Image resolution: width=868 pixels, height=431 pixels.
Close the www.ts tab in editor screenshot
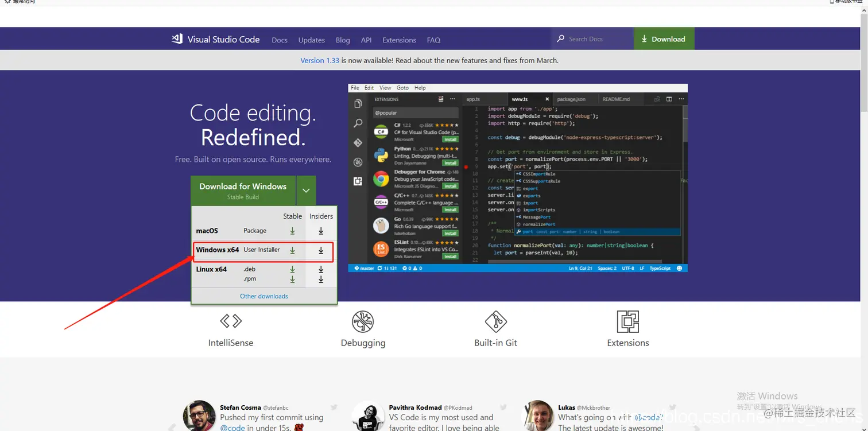pyautogui.click(x=547, y=99)
